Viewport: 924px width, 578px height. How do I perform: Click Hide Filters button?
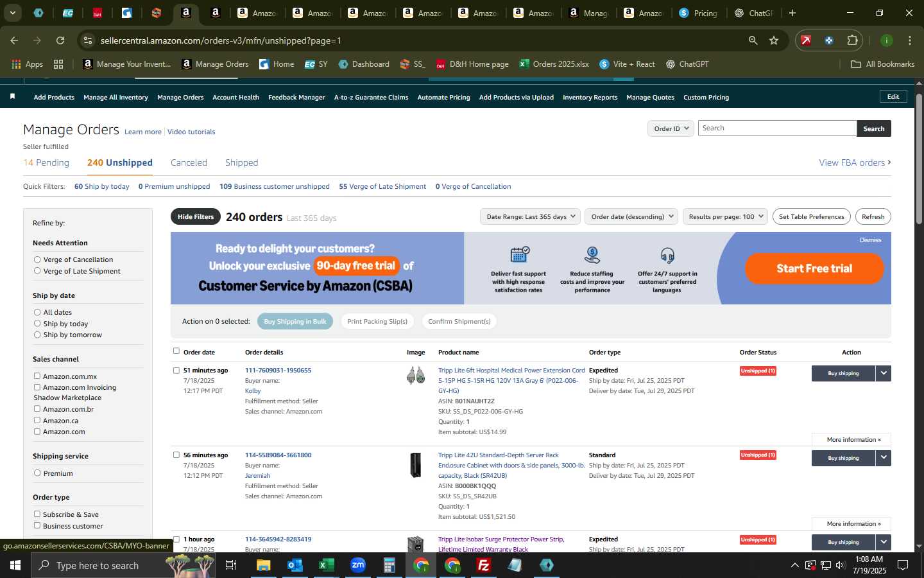196,217
